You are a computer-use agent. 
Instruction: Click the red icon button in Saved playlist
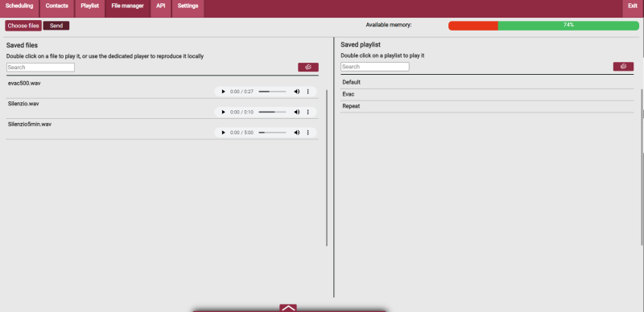[x=623, y=67]
